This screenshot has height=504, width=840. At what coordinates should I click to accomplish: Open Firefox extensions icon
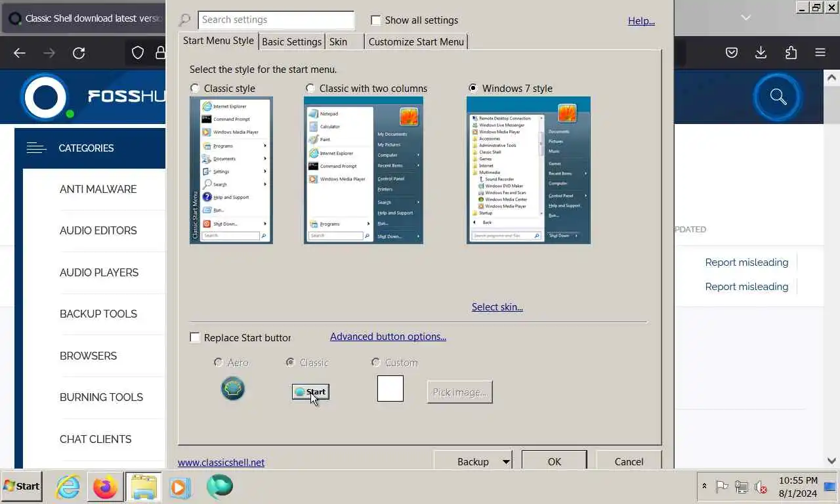tap(791, 52)
